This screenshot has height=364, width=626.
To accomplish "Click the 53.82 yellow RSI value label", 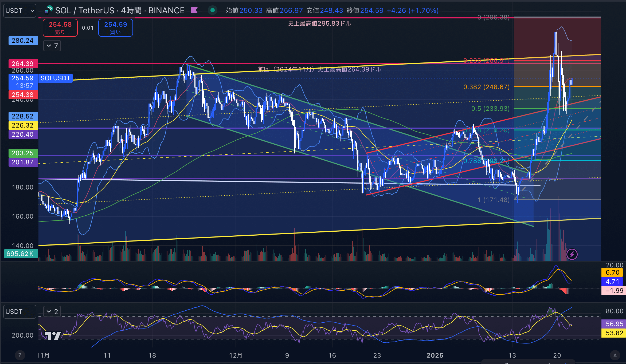I will pyautogui.click(x=613, y=333).
